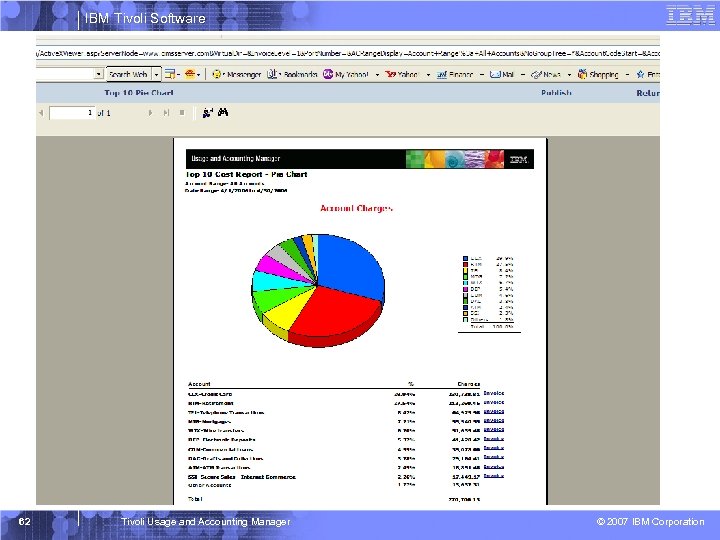Click the blue slice of pie chart
Viewport: 720px width, 540px height.
(349, 266)
